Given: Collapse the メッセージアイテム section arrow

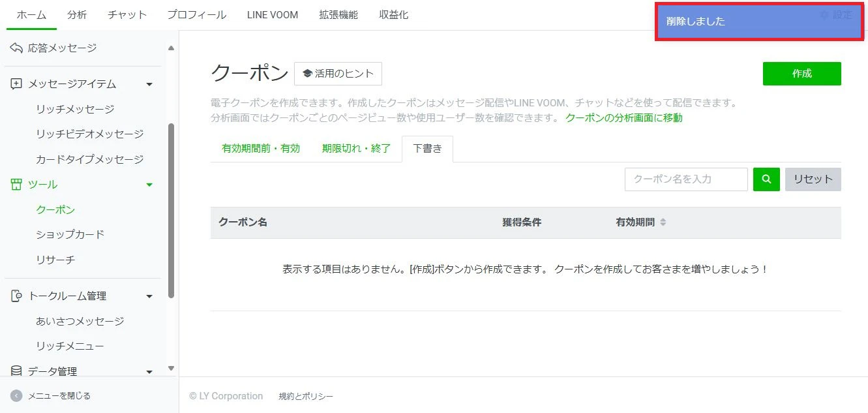Looking at the screenshot, I should tap(149, 85).
